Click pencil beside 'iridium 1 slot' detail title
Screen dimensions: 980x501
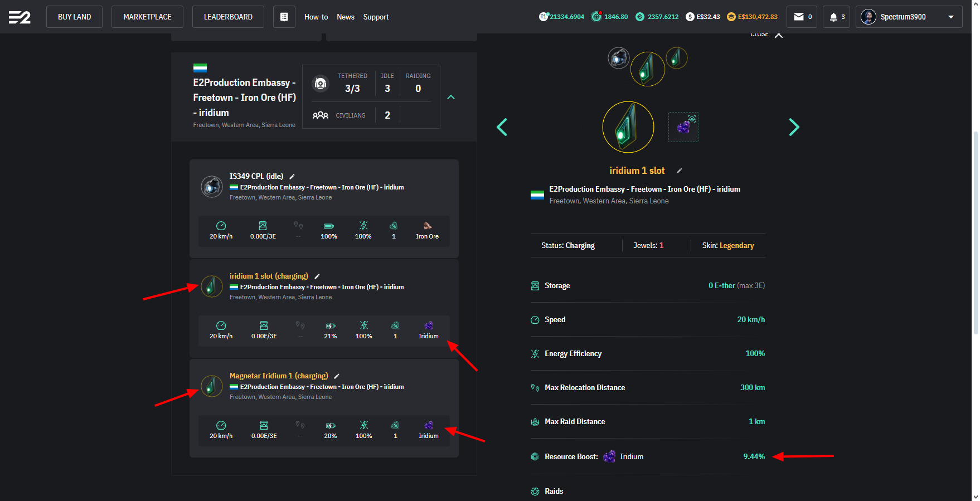pyautogui.click(x=679, y=171)
